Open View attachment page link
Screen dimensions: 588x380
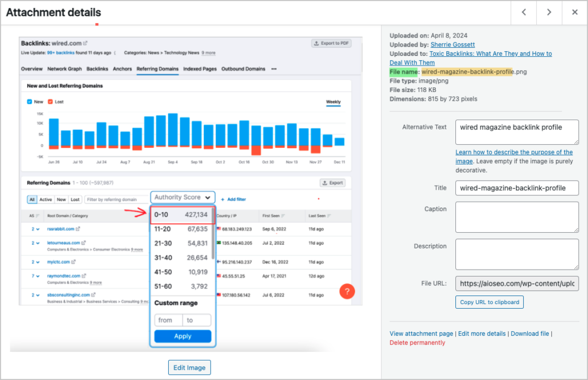pos(421,333)
